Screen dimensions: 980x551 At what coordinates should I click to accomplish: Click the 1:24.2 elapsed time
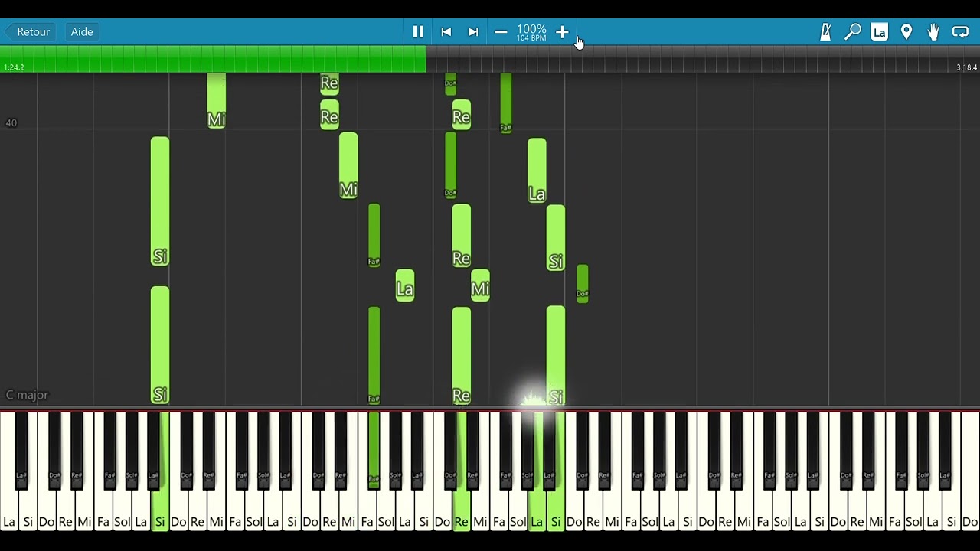(14, 67)
